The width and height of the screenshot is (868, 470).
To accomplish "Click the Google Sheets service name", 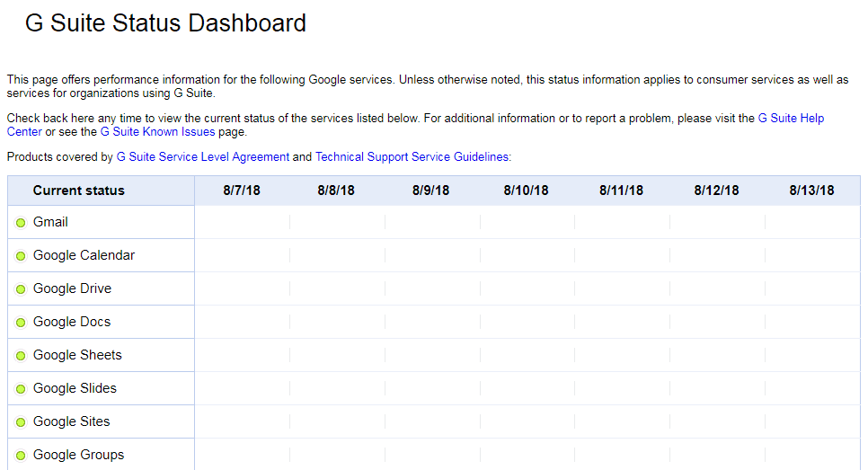I will pos(77,355).
